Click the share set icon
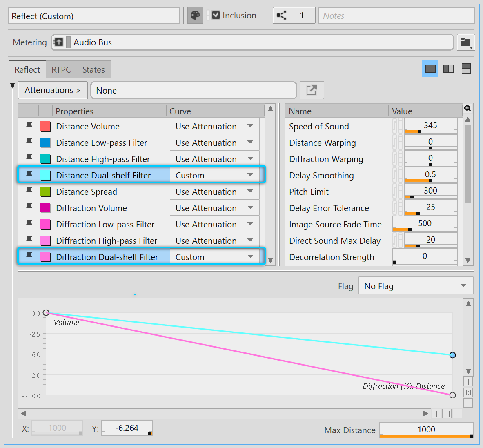Screen dimensions: 483x448 click(281, 16)
